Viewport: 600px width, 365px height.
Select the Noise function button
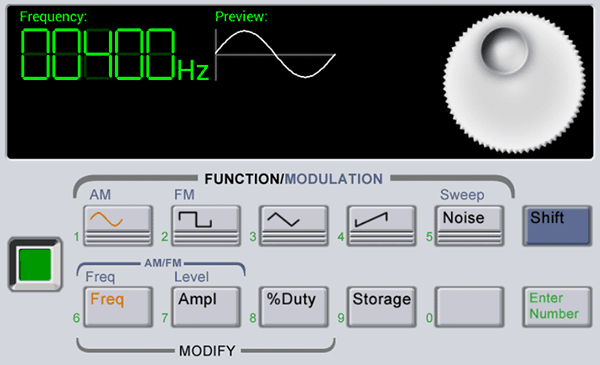(x=470, y=226)
